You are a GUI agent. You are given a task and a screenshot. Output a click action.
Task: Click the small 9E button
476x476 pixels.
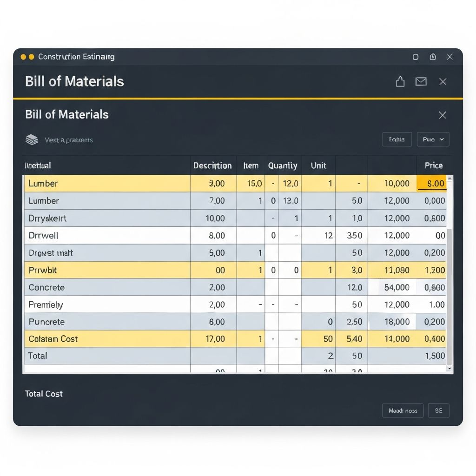pyautogui.click(x=438, y=410)
